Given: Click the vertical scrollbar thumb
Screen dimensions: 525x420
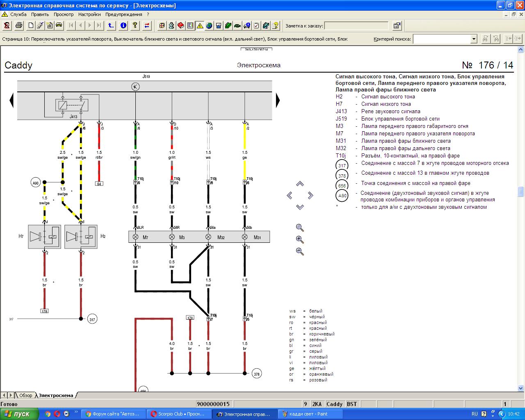Looking at the screenshot, I should click(521, 192).
